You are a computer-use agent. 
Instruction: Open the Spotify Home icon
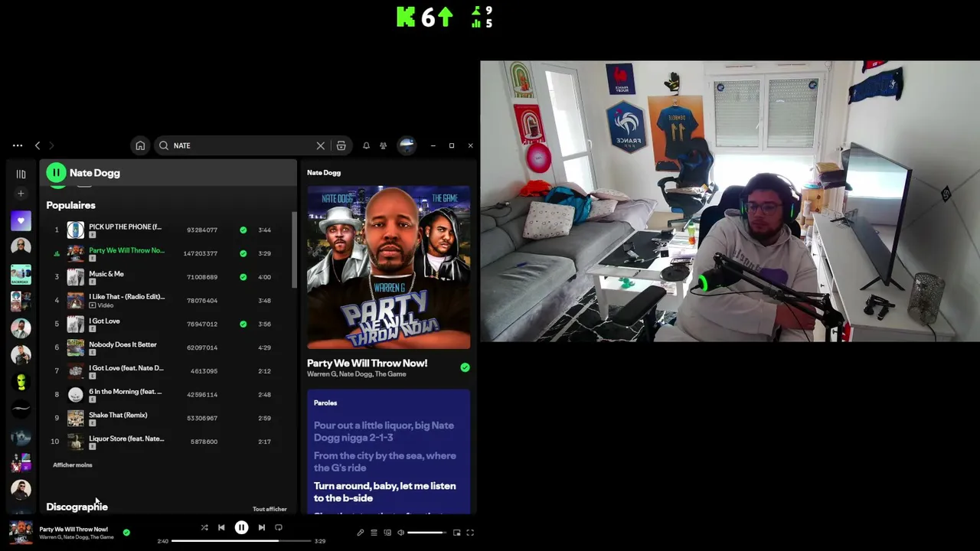(140, 145)
